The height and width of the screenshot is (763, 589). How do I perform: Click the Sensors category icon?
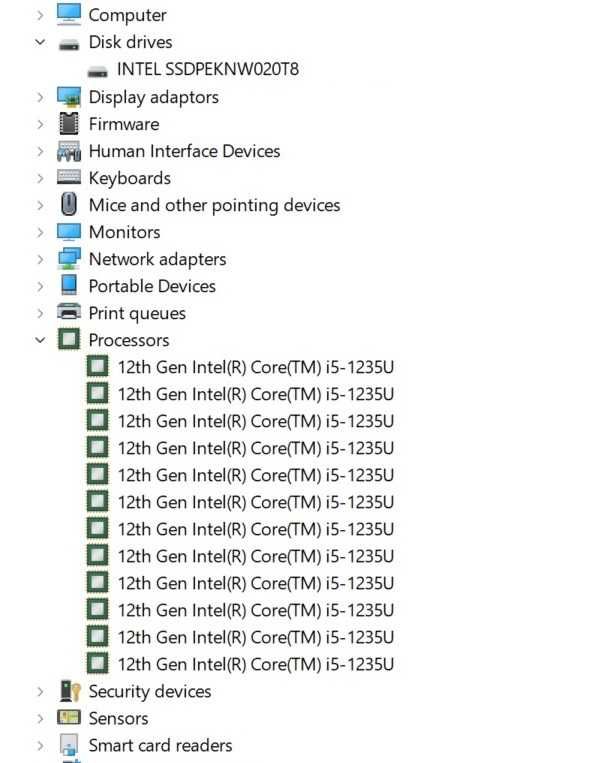(69, 717)
